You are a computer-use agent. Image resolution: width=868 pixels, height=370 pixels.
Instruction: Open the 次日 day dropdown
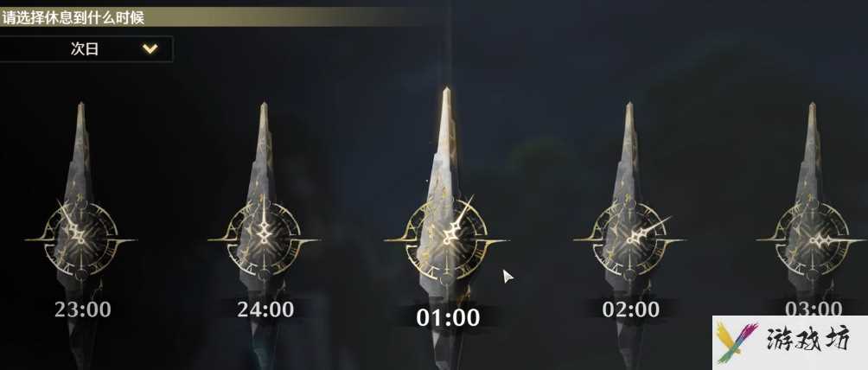click(86, 48)
